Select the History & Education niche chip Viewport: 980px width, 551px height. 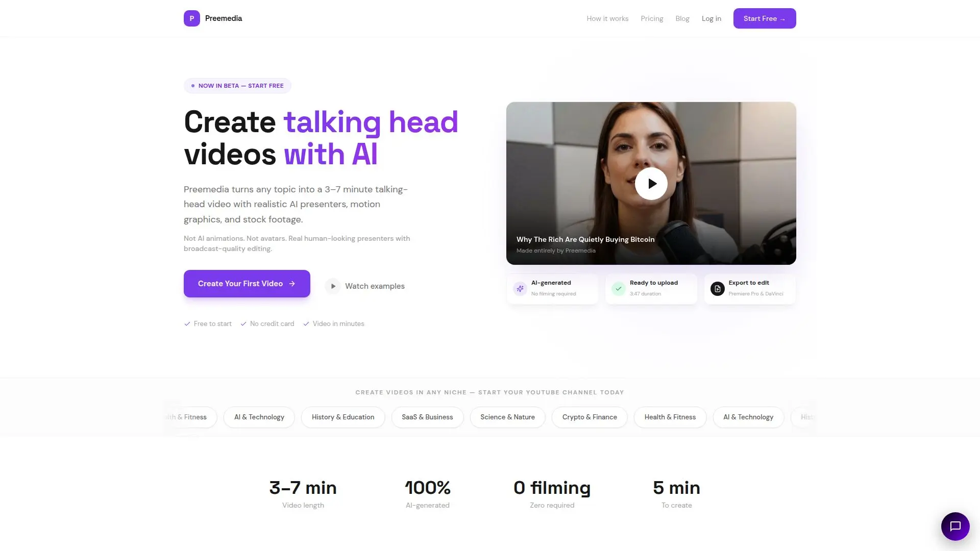tap(343, 417)
